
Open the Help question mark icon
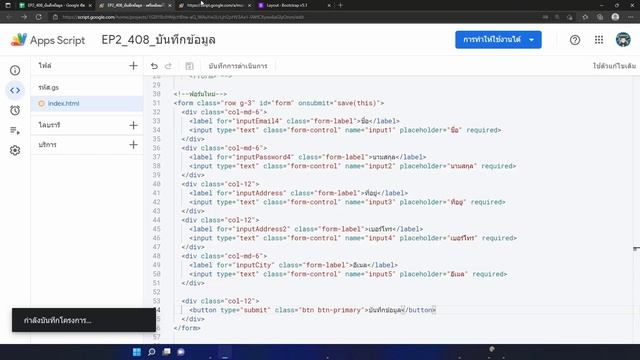point(575,40)
